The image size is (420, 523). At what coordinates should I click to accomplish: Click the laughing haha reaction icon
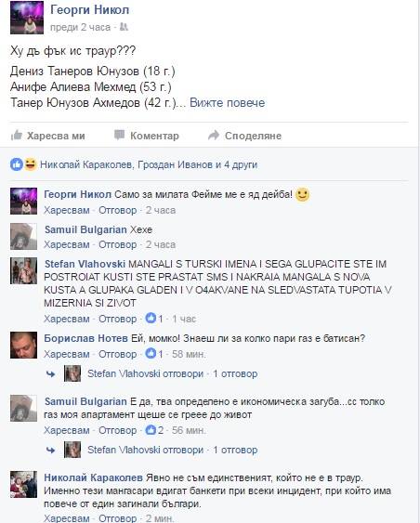30,164
